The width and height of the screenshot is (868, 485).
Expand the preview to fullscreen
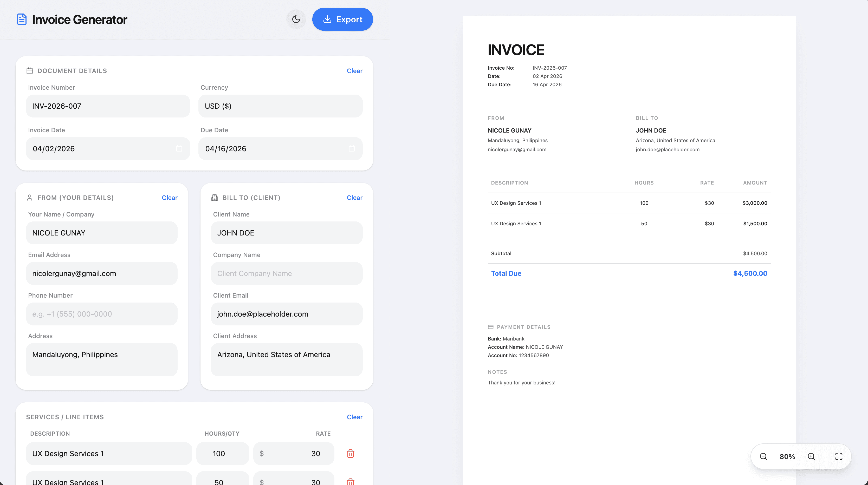839,456
